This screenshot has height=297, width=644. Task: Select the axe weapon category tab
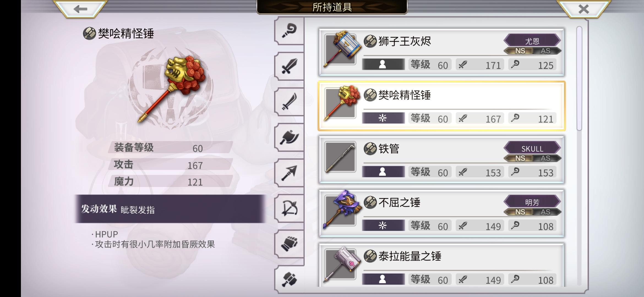point(289,137)
